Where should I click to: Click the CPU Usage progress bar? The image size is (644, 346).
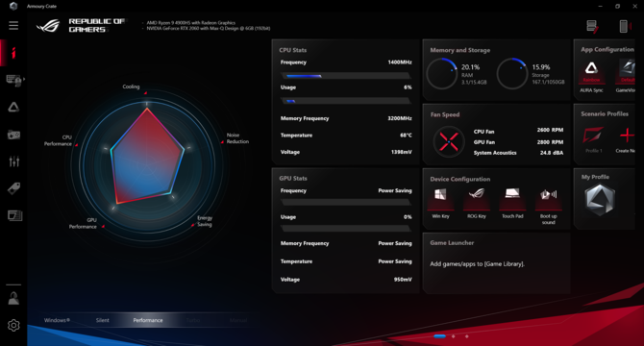click(x=345, y=101)
